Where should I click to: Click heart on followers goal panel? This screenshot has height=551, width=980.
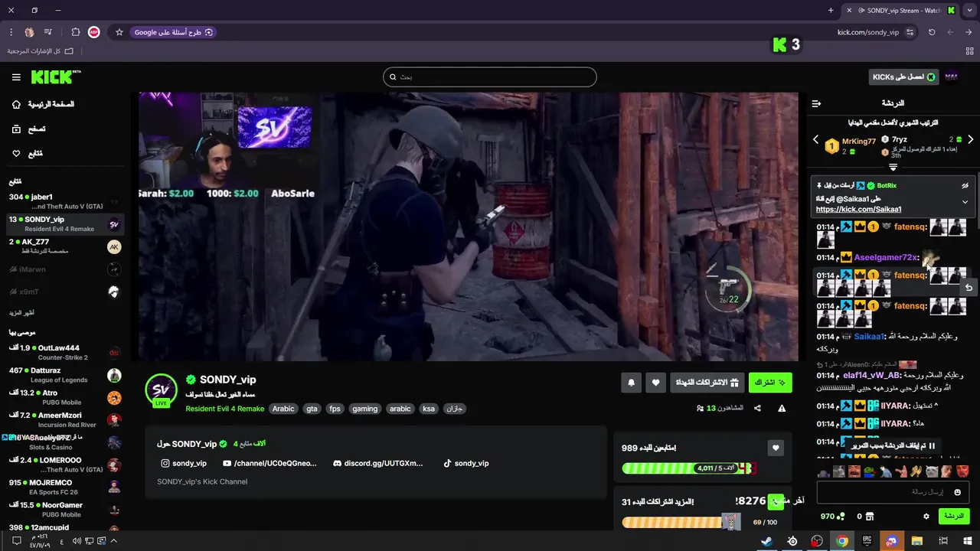[x=776, y=448]
